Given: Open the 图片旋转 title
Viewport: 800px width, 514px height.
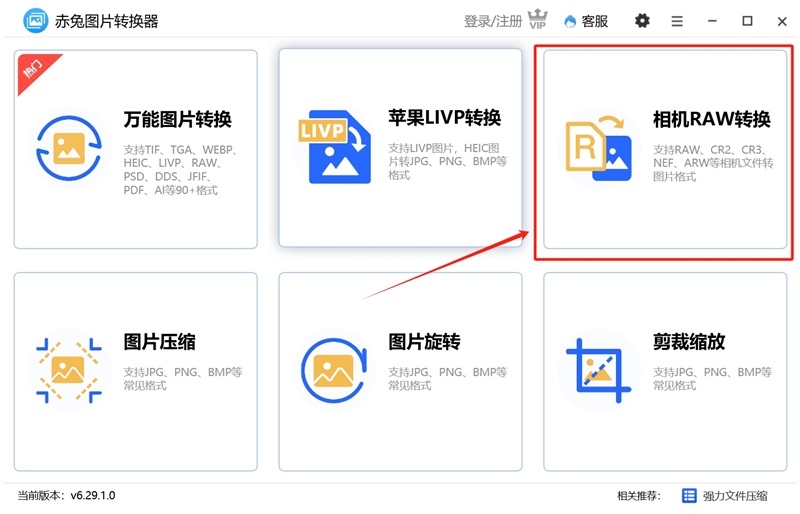Looking at the screenshot, I should 424,342.
